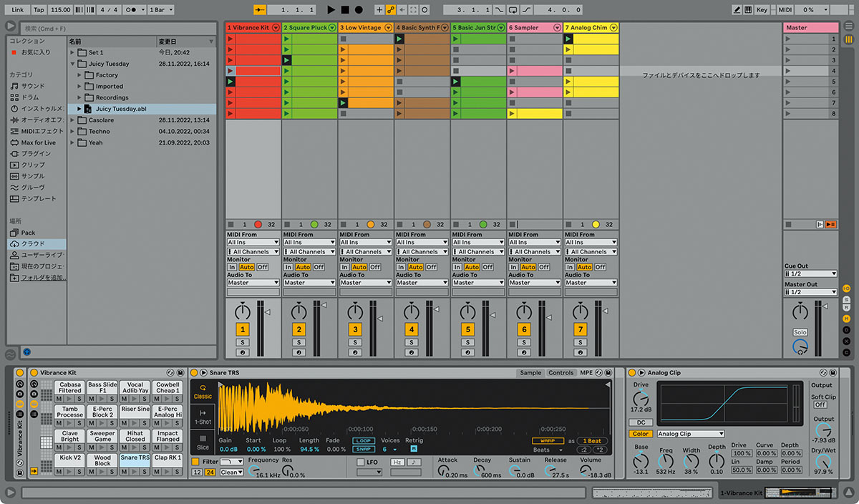Image resolution: width=859 pixels, height=504 pixels.
Task: Toggle the Color switch in Analog Clip
Action: [x=641, y=434]
